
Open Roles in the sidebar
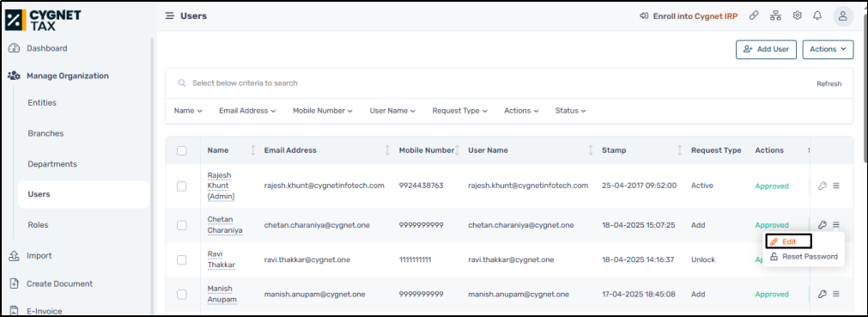pyautogui.click(x=38, y=224)
